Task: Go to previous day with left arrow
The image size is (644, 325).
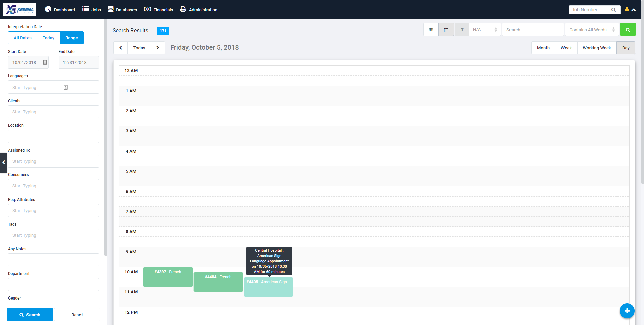Action: pos(121,48)
